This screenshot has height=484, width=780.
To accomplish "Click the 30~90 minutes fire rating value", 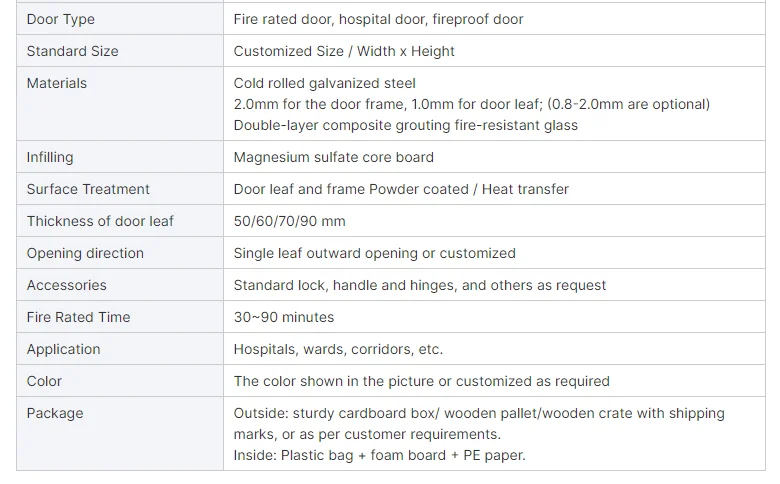I will point(284,317).
